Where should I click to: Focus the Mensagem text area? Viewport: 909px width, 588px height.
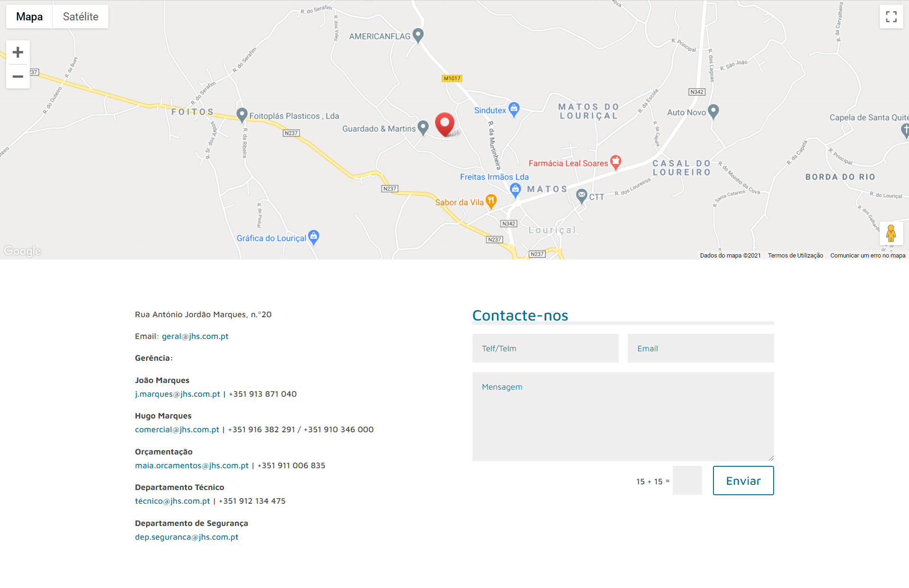[x=623, y=416]
